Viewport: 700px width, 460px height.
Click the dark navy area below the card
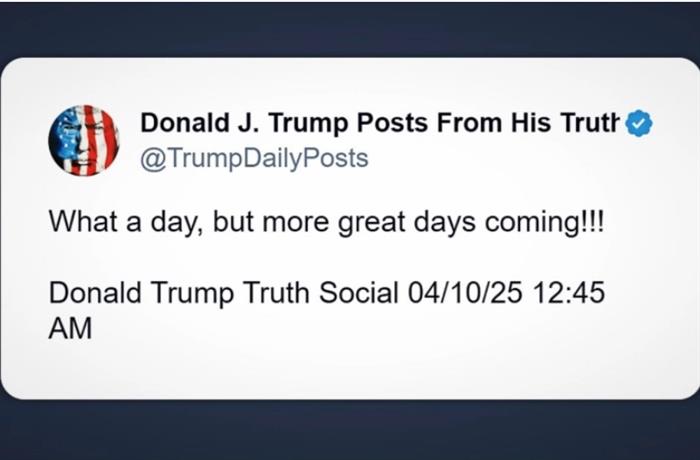pyautogui.click(x=350, y=429)
